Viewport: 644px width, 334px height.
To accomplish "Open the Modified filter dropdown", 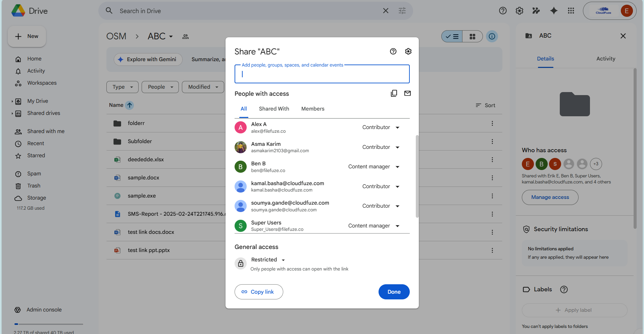I will 203,87.
